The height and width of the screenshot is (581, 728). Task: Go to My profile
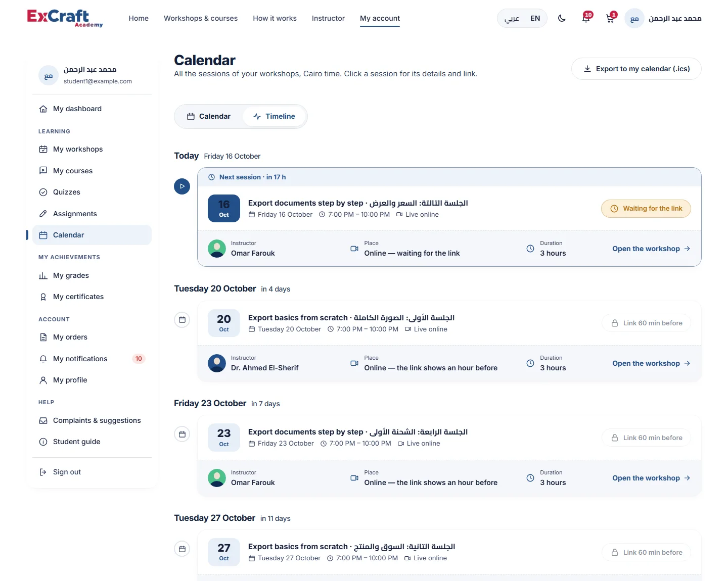(x=92, y=380)
